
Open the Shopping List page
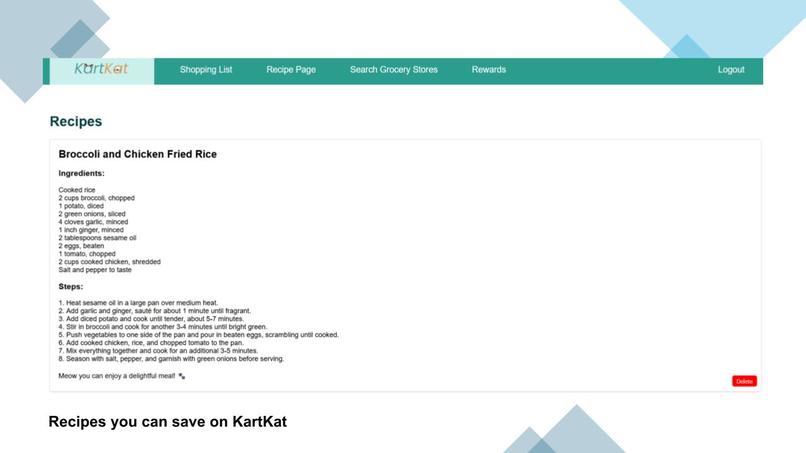click(x=206, y=69)
